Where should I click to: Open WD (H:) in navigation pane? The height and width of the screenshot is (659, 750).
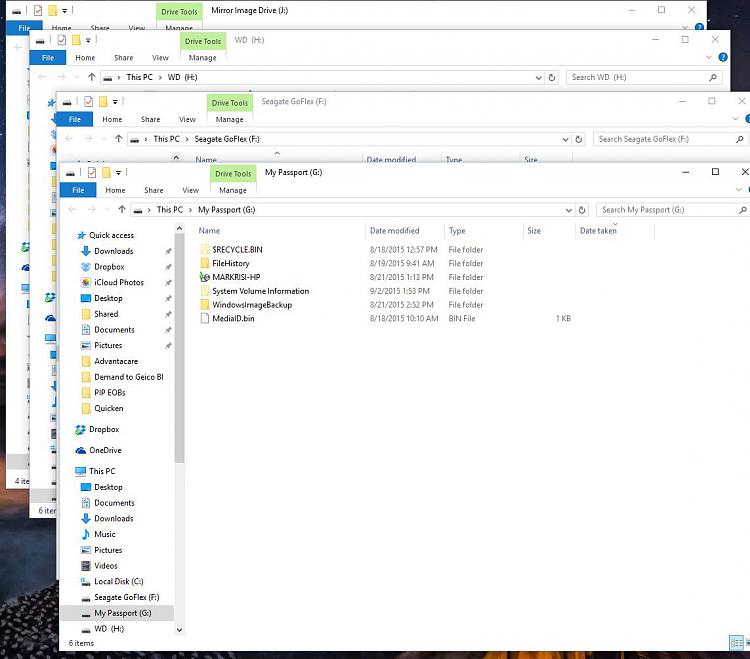pyautogui.click(x=109, y=629)
